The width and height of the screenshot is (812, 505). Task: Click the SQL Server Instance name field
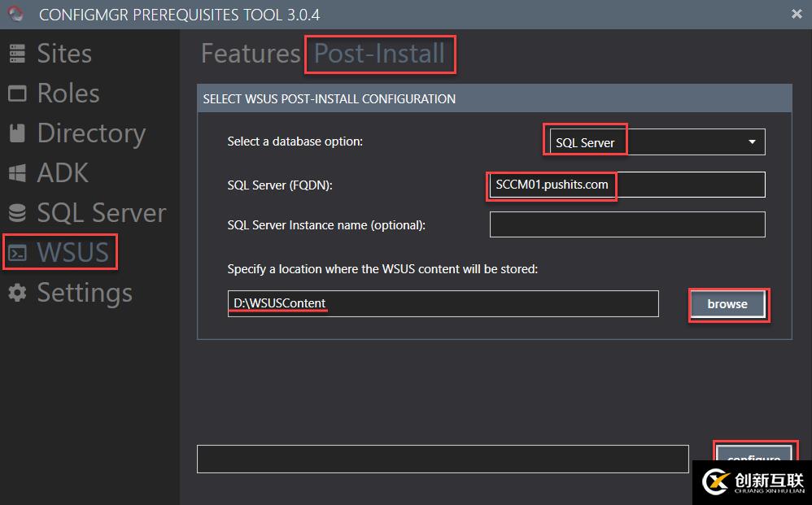[x=627, y=224]
